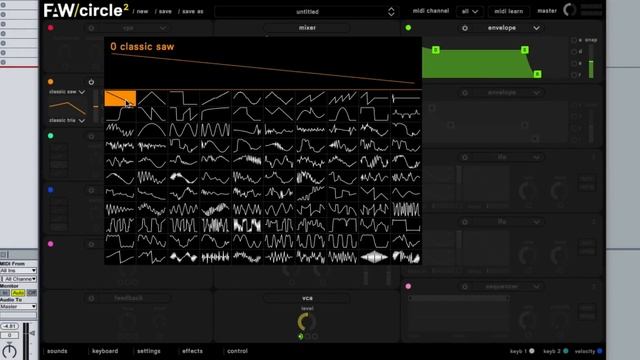Enable the 's' checkbox in the envelope
640x360 pixels.
(574, 63)
